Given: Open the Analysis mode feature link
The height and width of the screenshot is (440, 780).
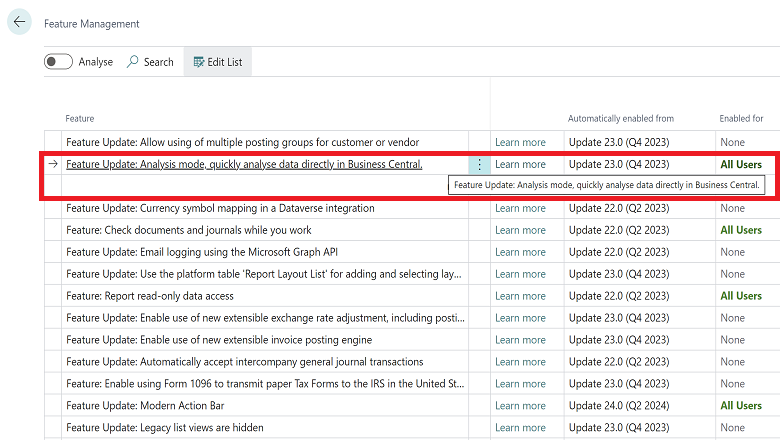Looking at the screenshot, I should pos(244,165).
